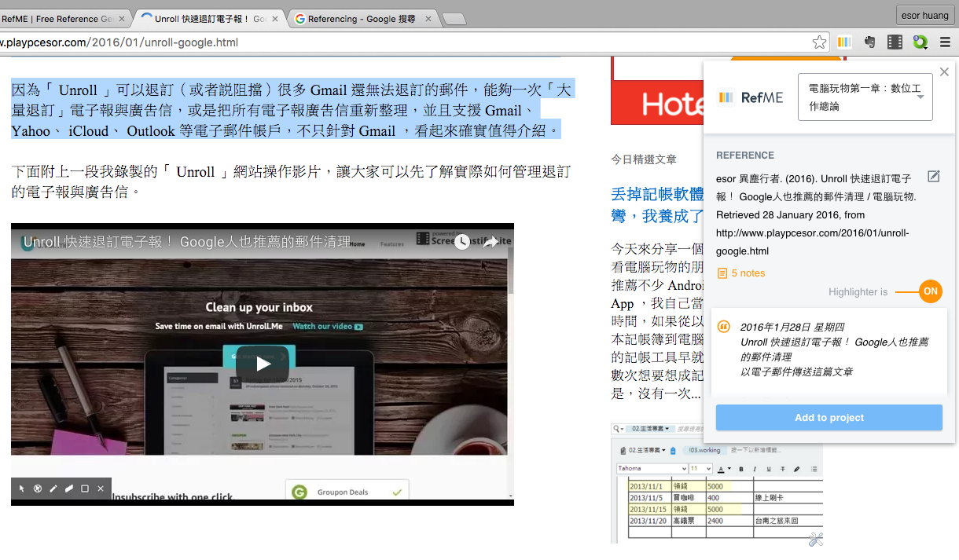Click the wrench tools icon below thumbnail
The width and height of the screenshot is (959, 560).
pos(815,539)
